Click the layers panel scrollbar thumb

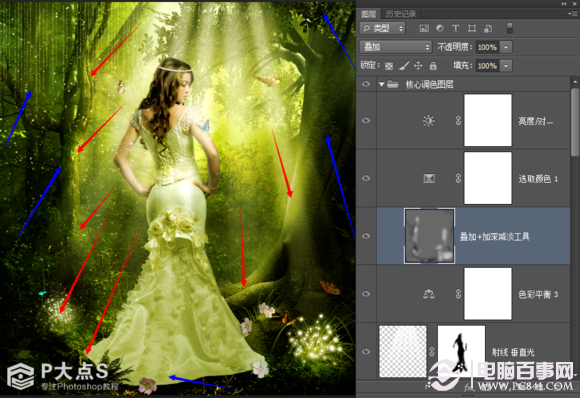(575, 122)
